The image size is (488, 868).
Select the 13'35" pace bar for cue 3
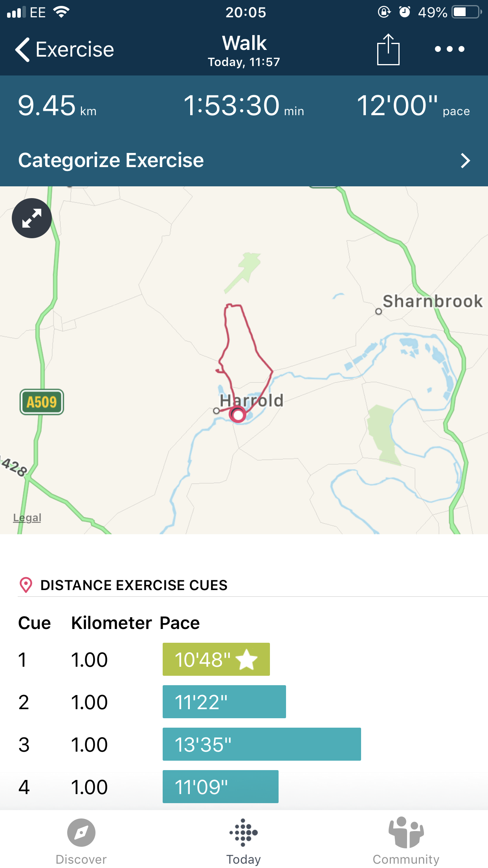262,745
